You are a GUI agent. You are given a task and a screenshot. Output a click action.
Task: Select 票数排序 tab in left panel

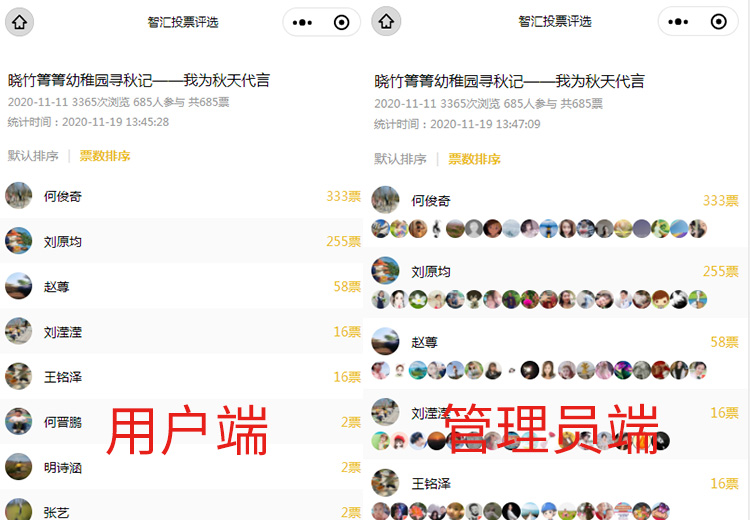tap(105, 156)
